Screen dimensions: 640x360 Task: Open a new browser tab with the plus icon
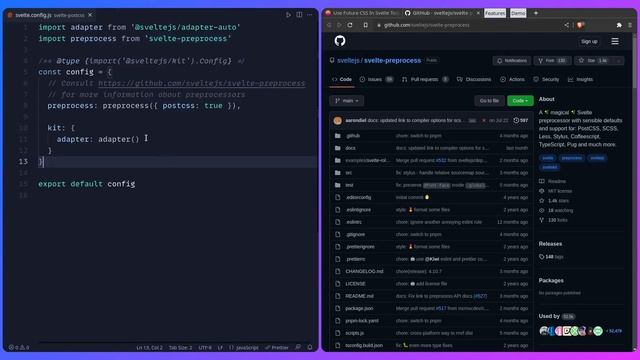(x=536, y=13)
